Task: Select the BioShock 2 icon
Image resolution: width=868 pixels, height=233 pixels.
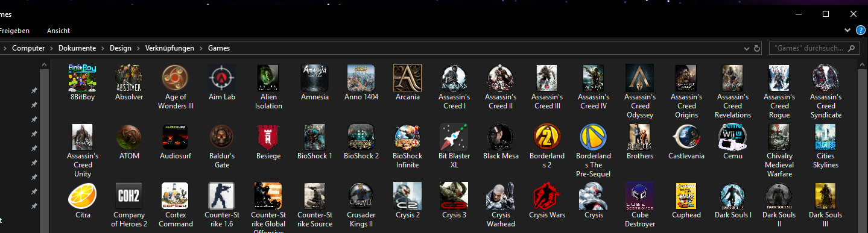Action: 361,137
